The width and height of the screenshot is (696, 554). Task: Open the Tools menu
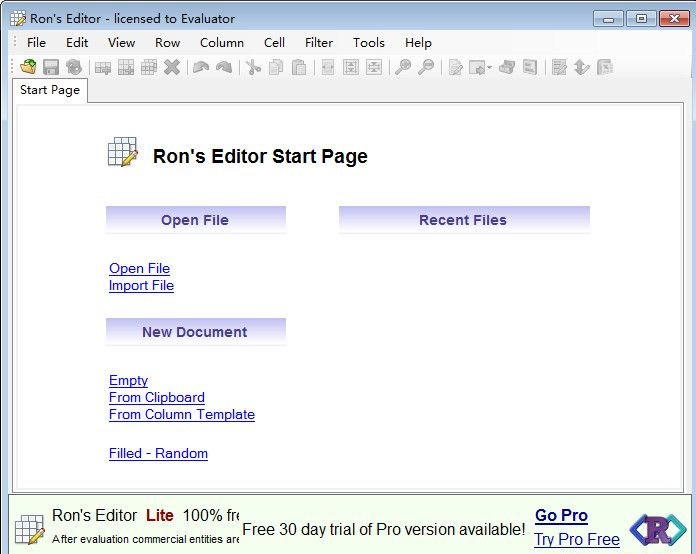click(368, 42)
